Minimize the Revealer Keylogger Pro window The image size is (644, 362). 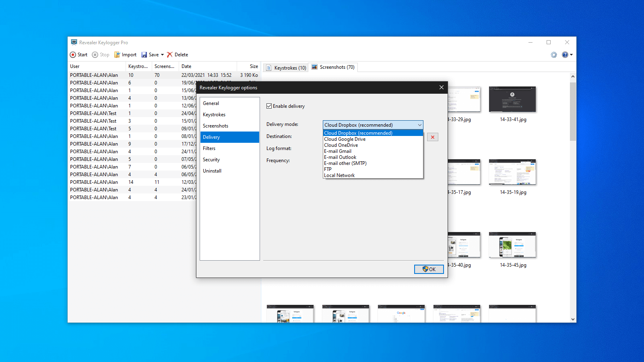(530, 42)
